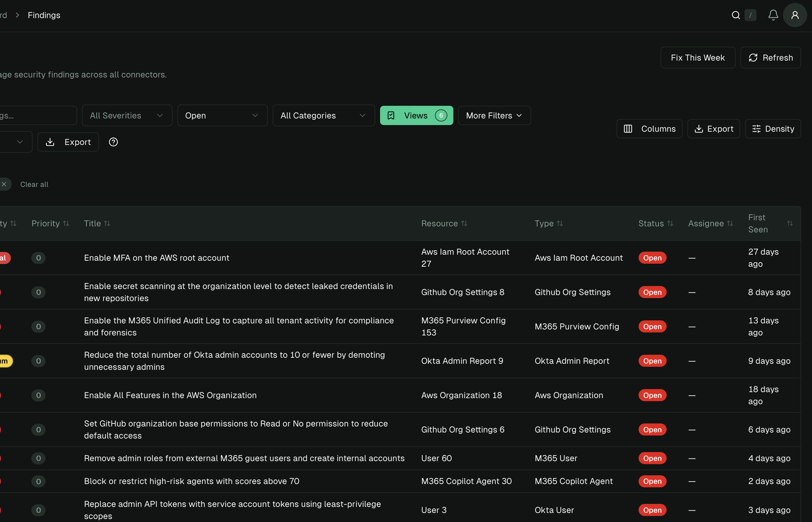Sort table by Status column

[x=655, y=223]
